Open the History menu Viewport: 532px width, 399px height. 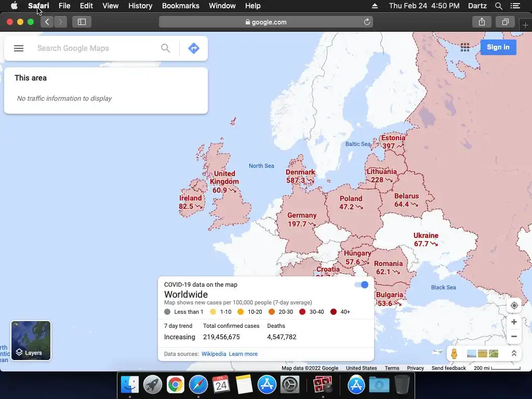(140, 6)
